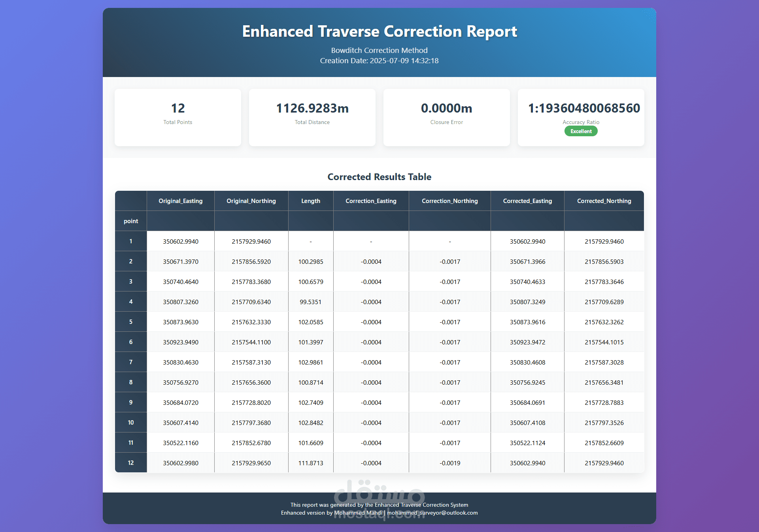Click length value 99.5351
The image size is (759, 532).
click(x=311, y=302)
